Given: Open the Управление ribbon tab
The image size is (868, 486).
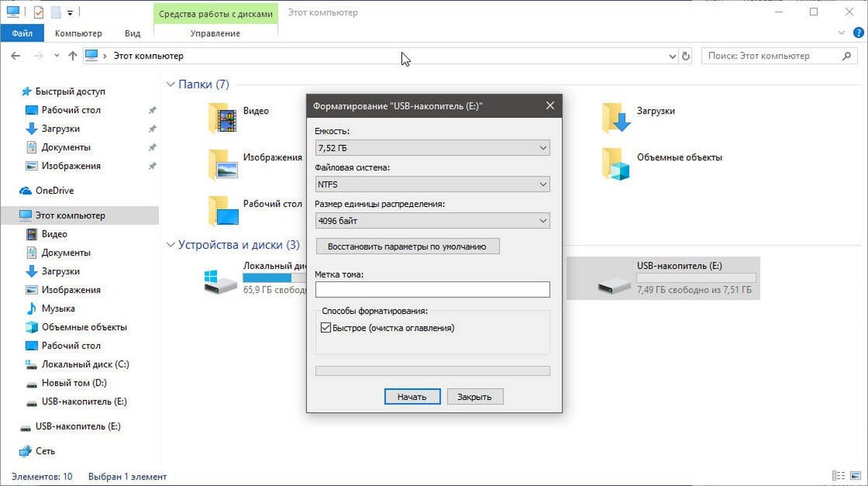Looking at the screenshot, I should point(216,33).
